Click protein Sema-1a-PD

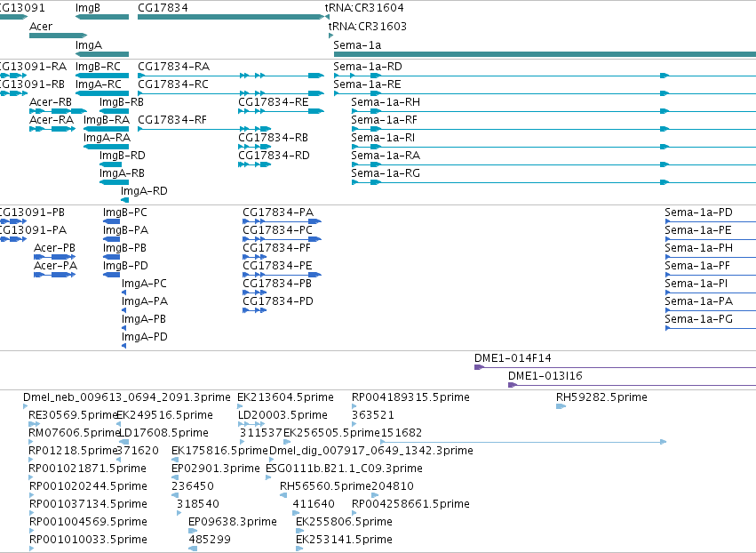(711, 221)
